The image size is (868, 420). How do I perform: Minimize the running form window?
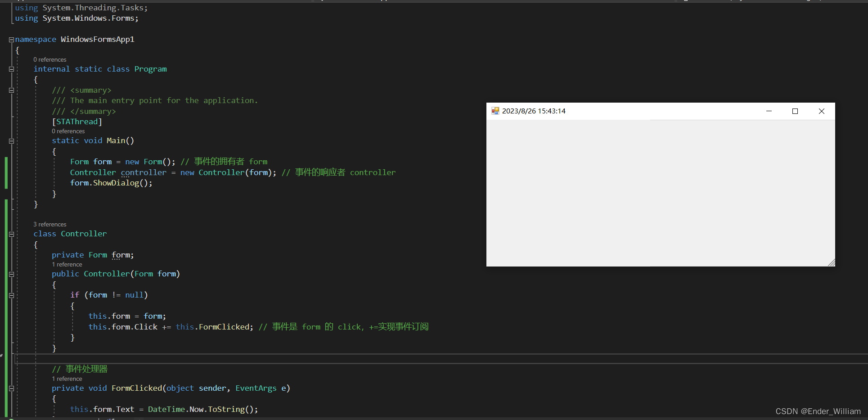[769, 111]
